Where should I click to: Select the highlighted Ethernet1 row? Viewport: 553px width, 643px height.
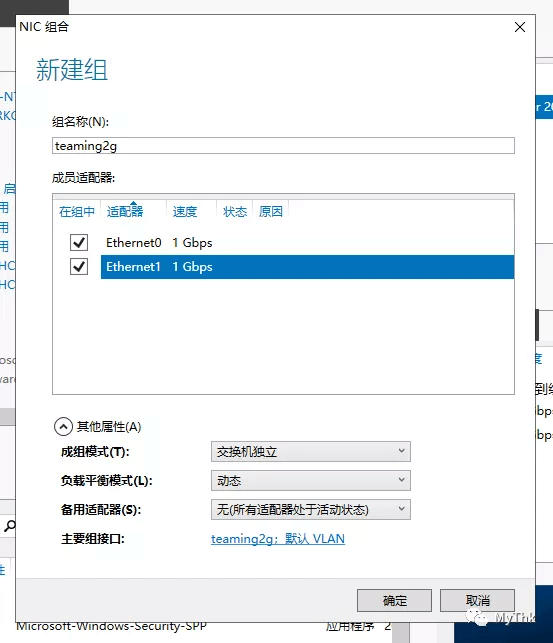tap(307, 267)
